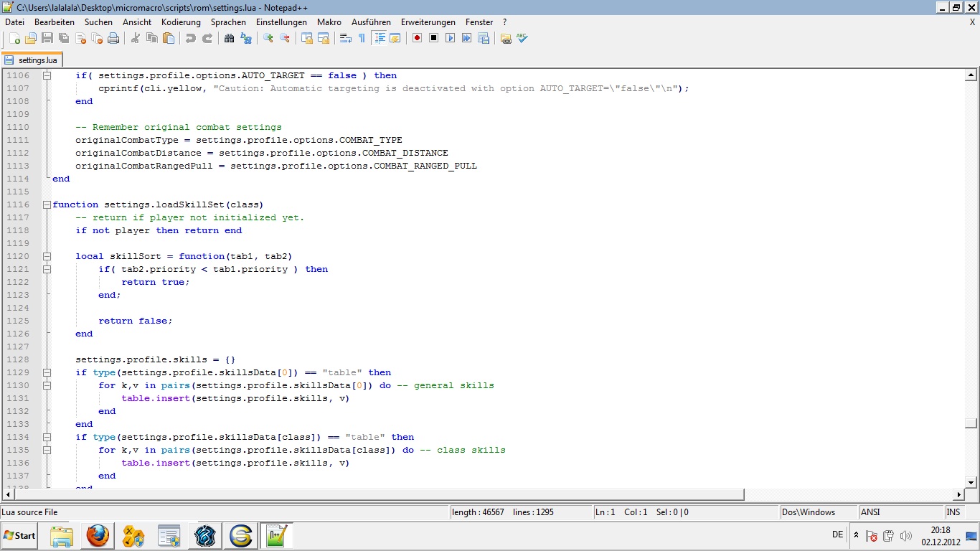Collapse the settings.loadSkillSet function fold at line 1116

click(x=47, y=204)
